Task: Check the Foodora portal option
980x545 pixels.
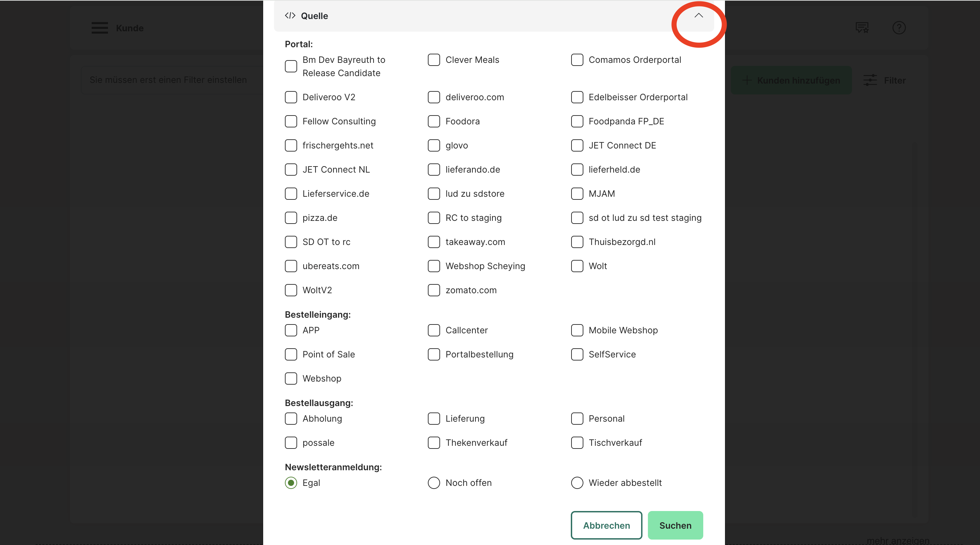Action: [434, 121]
